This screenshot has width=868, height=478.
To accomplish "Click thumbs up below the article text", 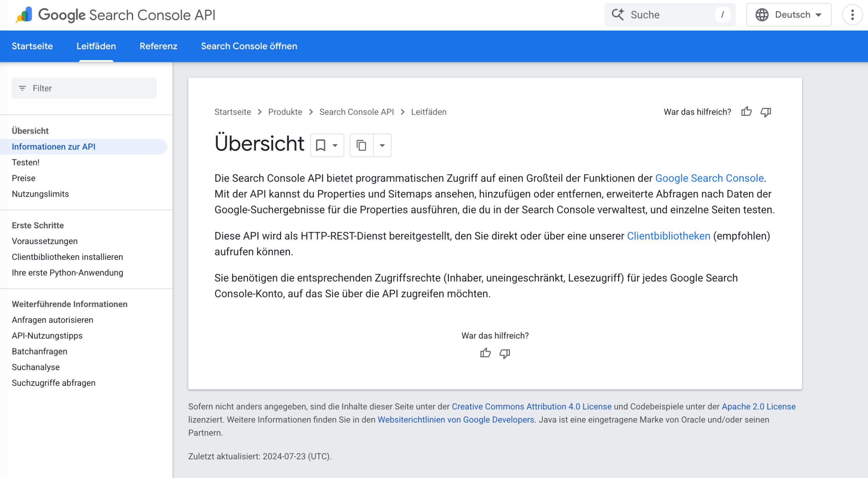I will (x=485, y=353).
